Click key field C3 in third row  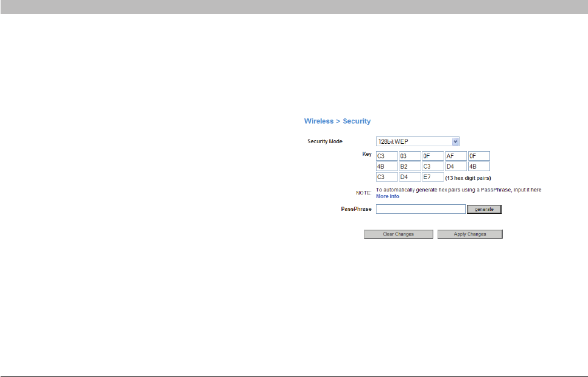click(x=387, y=177)
